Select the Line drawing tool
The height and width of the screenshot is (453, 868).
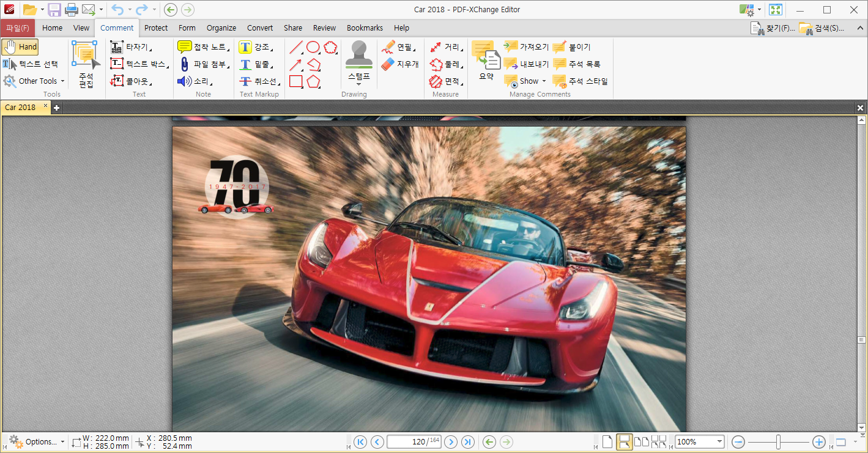[296, 47]
